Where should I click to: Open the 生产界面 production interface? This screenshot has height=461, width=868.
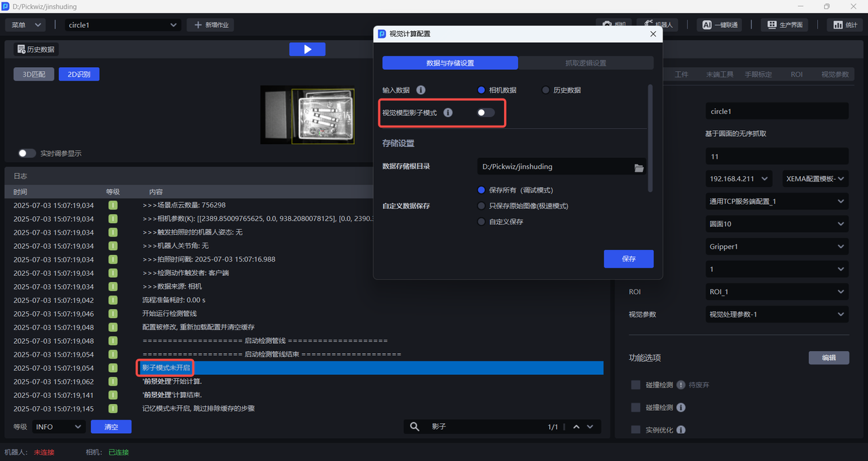point(785,25)
